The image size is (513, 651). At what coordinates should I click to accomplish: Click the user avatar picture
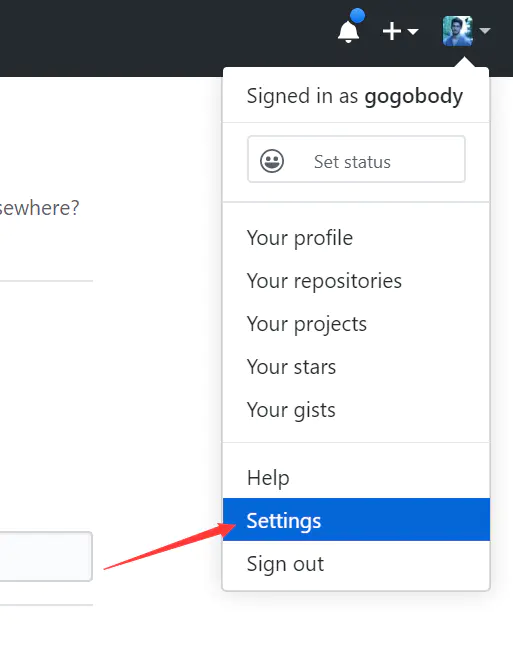pos(457,31)
